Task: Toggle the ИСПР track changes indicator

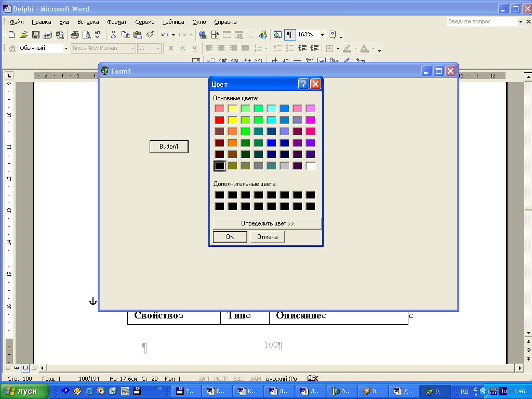Action: point(221,379)
